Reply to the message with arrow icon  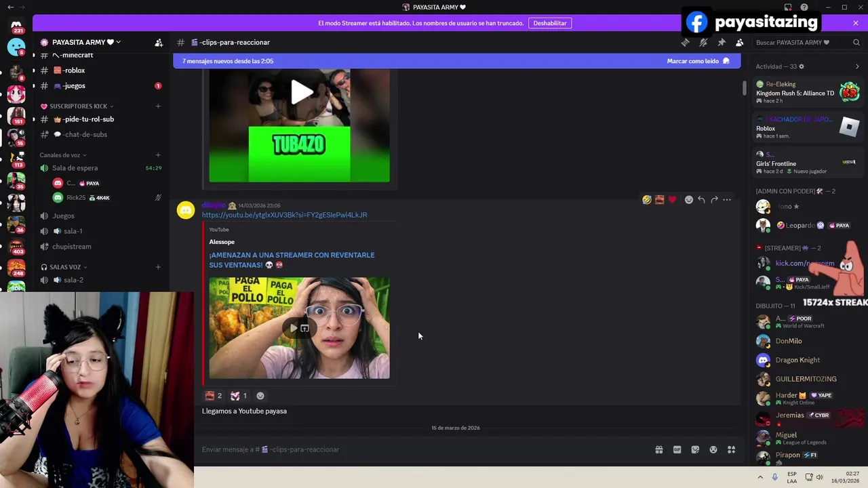tap(701, 200)
